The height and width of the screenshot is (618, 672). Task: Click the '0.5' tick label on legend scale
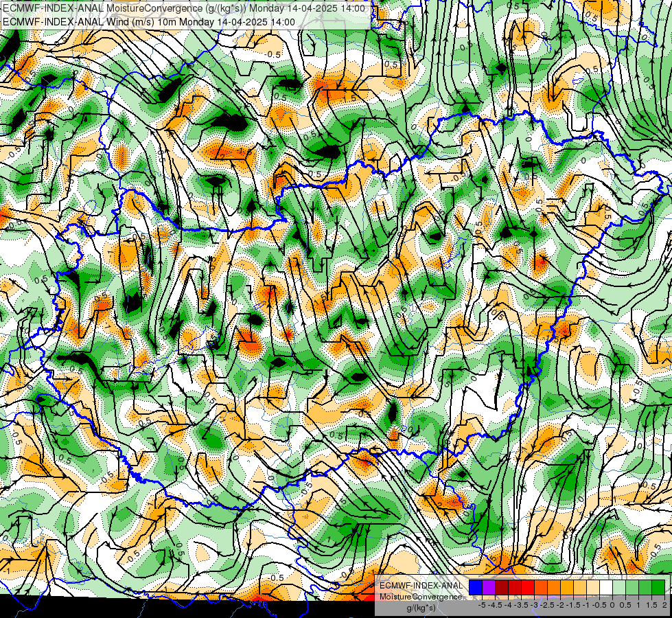pyautogui.click(x=625, y=605)
